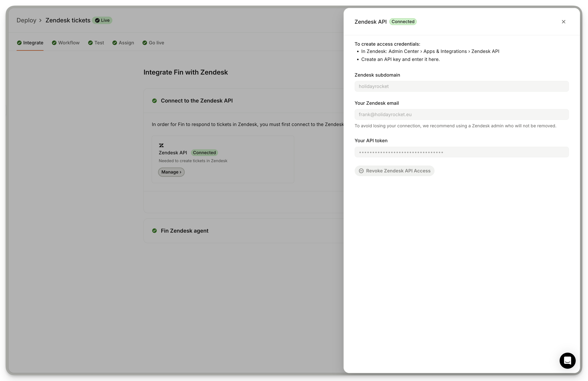The height and width of the screenshot is (381, 588).
Task: Focus the Your API token field
Action: tap(461, 152)
